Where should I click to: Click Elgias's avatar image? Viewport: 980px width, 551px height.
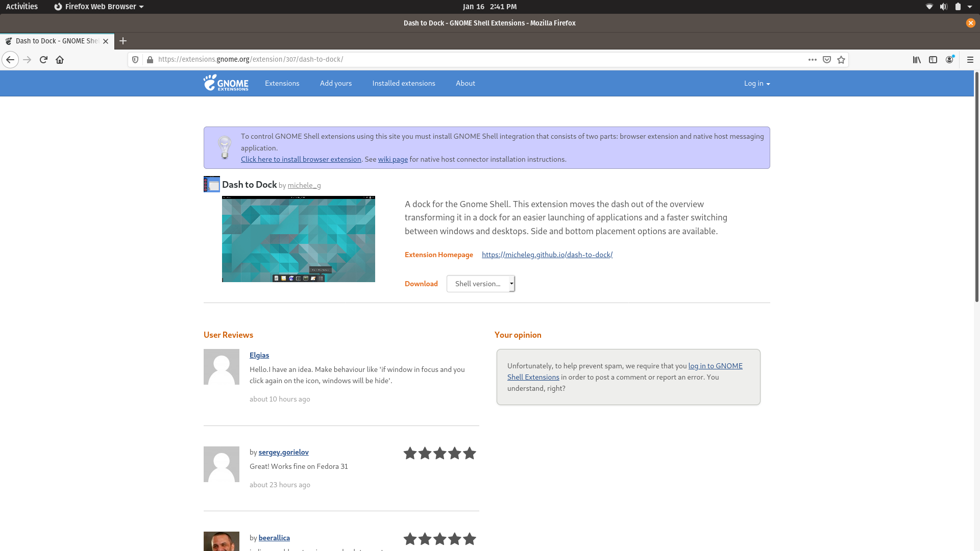pos(222,367)
